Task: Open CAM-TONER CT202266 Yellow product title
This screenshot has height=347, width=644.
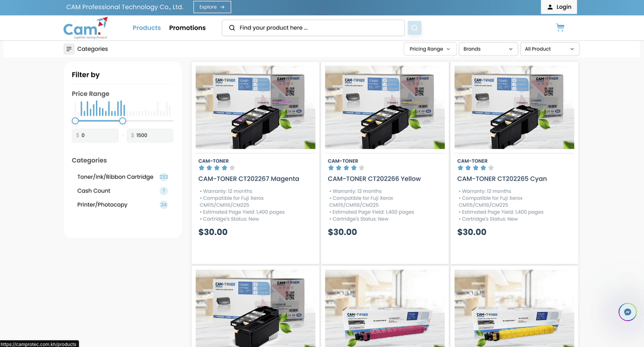Action: [374, 179]
